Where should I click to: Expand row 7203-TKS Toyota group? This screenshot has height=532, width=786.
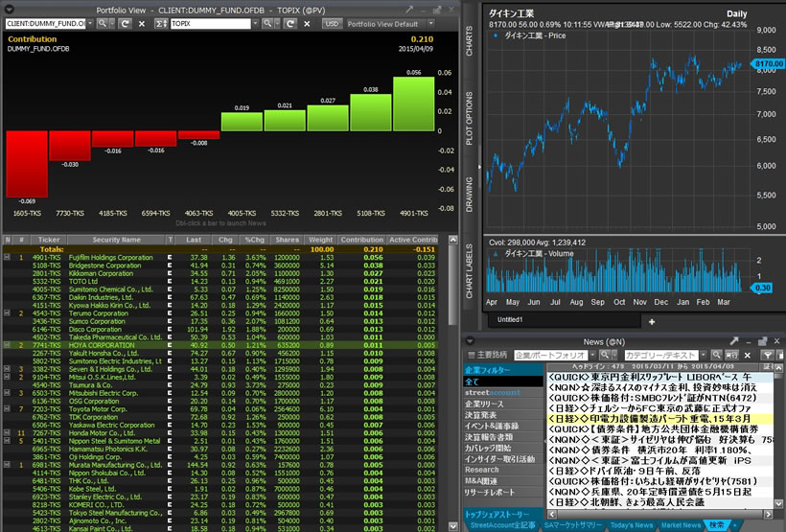point(7,408)
